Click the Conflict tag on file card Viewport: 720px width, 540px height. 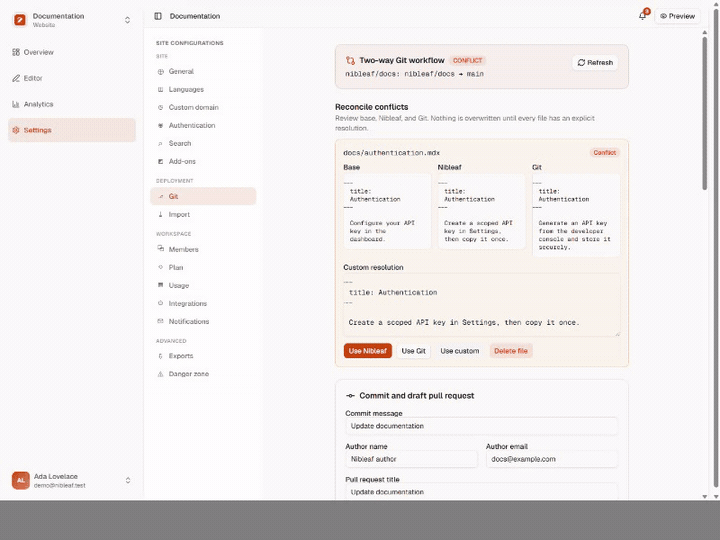[604, 152]
